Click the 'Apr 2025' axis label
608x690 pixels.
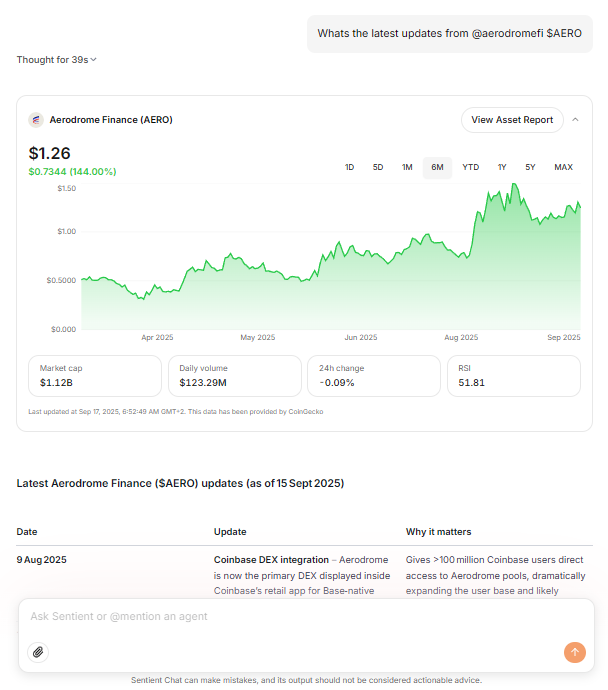click(157, 338)
